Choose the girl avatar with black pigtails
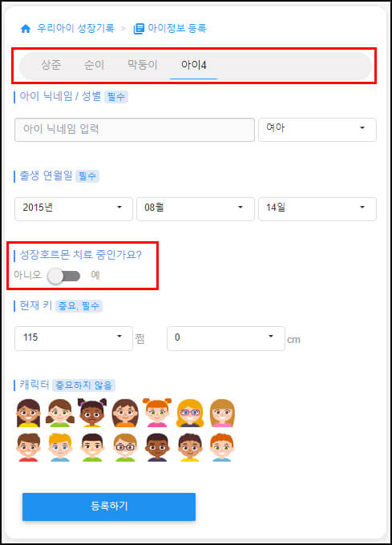The height and width of the screenshot is (545, 392). (x=92, y=413)
